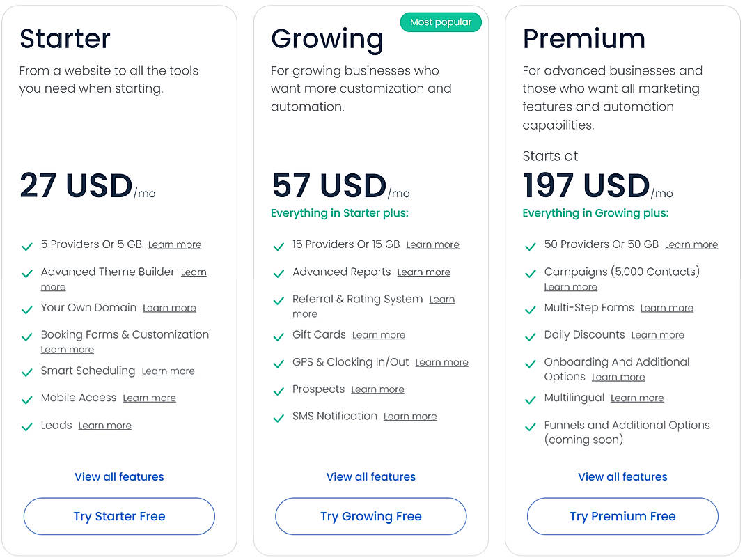View all features of the Starter plan
The width and height of the screenshot is (745, 560).
pos(119,476)
